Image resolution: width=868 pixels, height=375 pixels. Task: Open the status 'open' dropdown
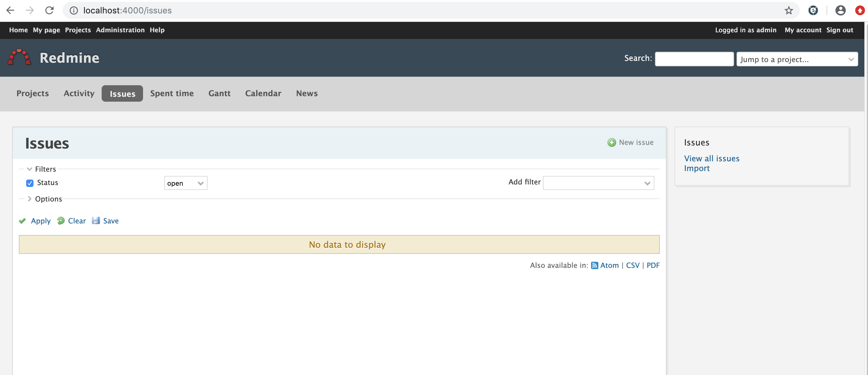(186, 183)
